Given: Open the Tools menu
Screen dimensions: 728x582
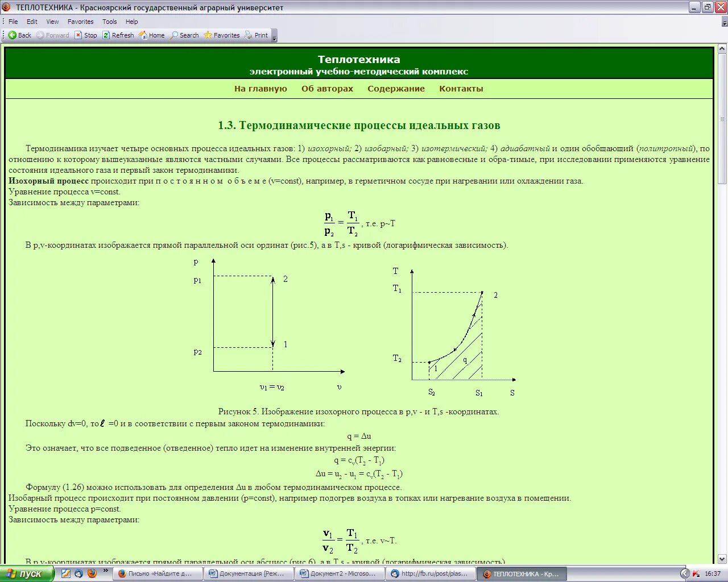Looking at the screenshot, I should [109, 22].
